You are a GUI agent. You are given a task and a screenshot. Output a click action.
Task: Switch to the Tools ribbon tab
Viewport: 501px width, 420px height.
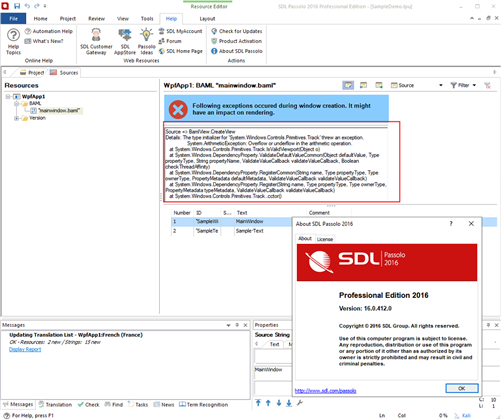coord(147,19)
